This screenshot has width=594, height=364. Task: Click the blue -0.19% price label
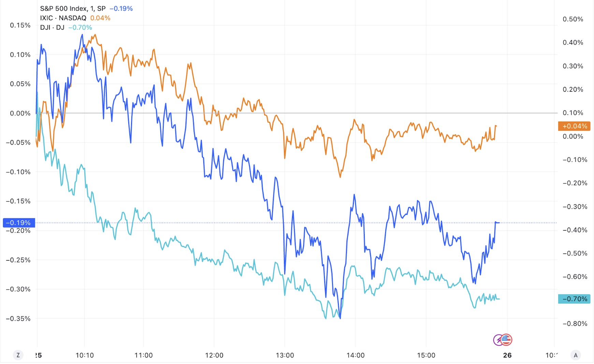point(19,223)
